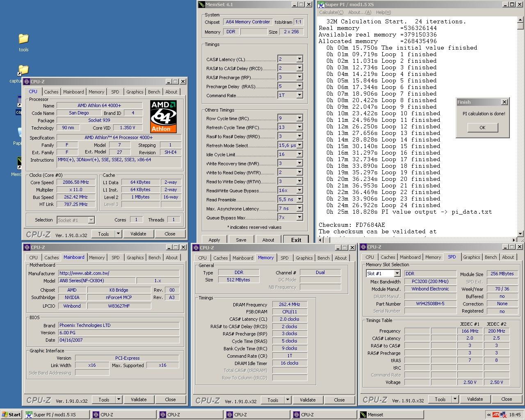Expand hidden system tray icons chevron
Screen dimensions: 525x420
(488, 415)
